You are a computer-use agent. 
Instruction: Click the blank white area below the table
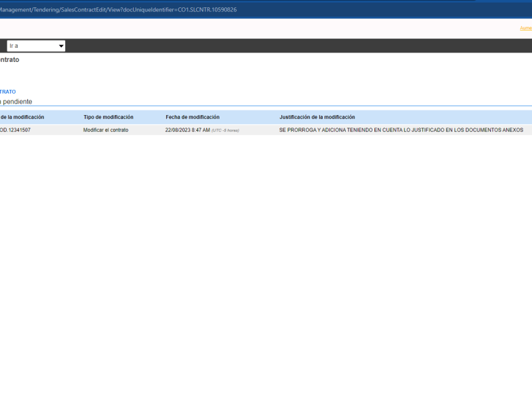coord(266,266)
